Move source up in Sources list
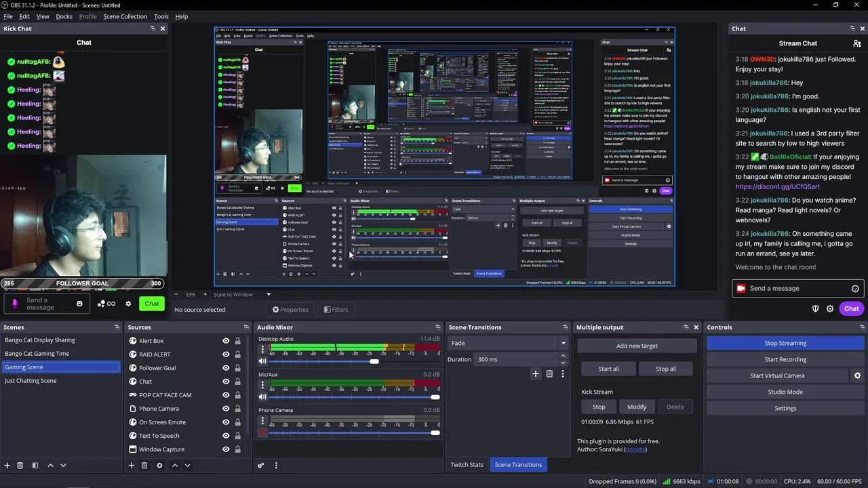The height and width of the screenshot is (488, 868). coord(174,466)
